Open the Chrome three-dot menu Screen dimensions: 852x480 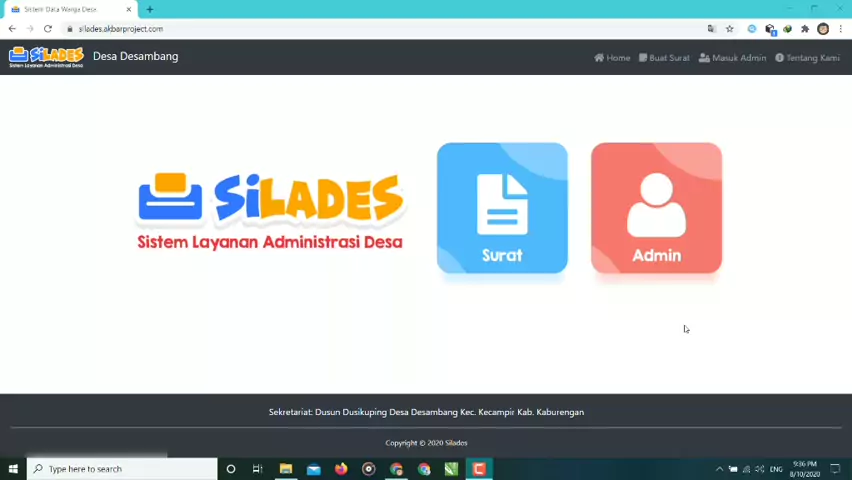click(x=840, y=29)
